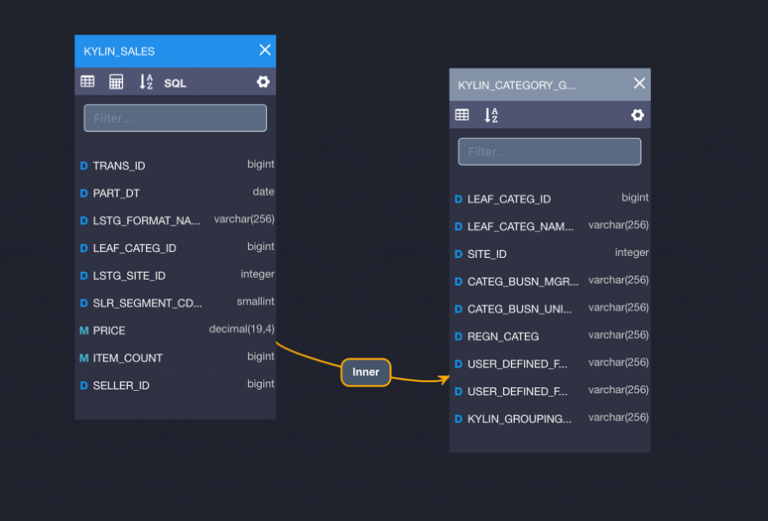768x521 pixels.
Task: Open the KYLIN_SALES settings gear
Action: (263, 82)
